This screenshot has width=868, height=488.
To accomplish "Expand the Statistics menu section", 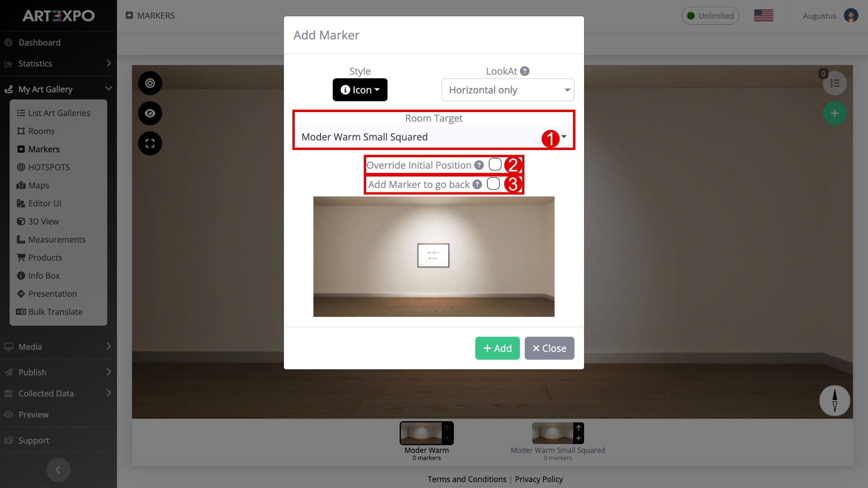I will pos(58,64).
